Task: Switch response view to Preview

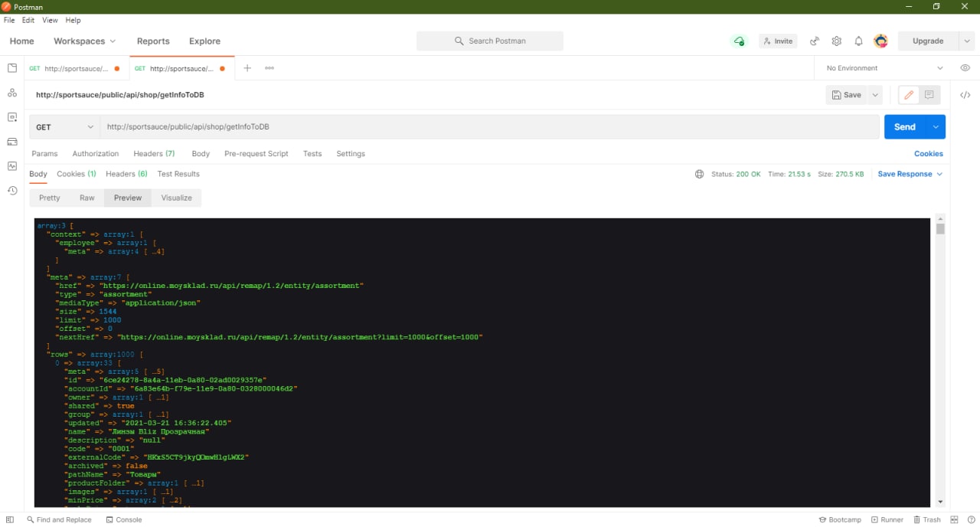Action: point(128,198)
